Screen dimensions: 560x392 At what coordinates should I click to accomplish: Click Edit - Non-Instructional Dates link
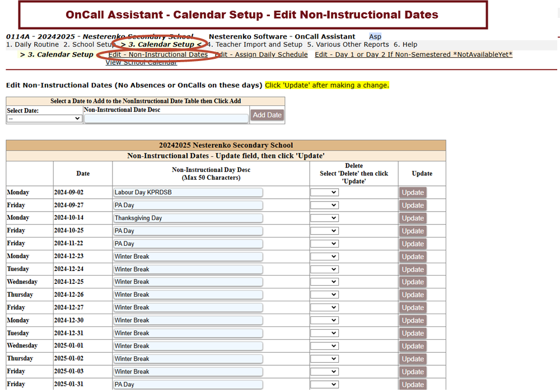(158, 55)
